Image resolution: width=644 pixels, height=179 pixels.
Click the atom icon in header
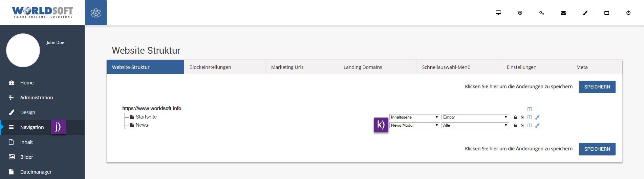pyautogui.click(x=96, y=13)
